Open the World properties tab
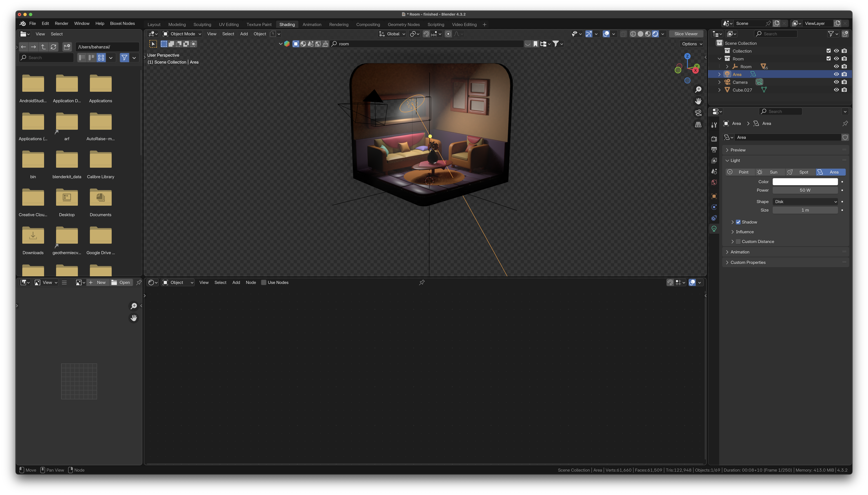Screen dimensions: 868x495 pyautogui.click(x=714, y=182)
